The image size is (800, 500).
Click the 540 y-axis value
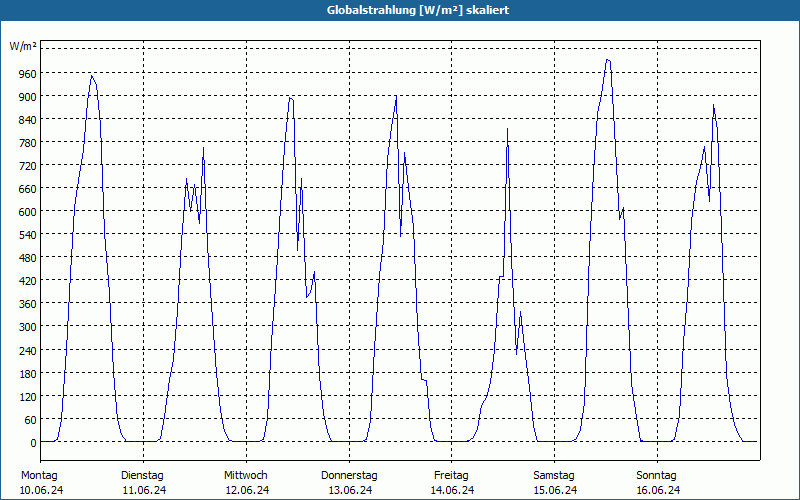[27, 236]
